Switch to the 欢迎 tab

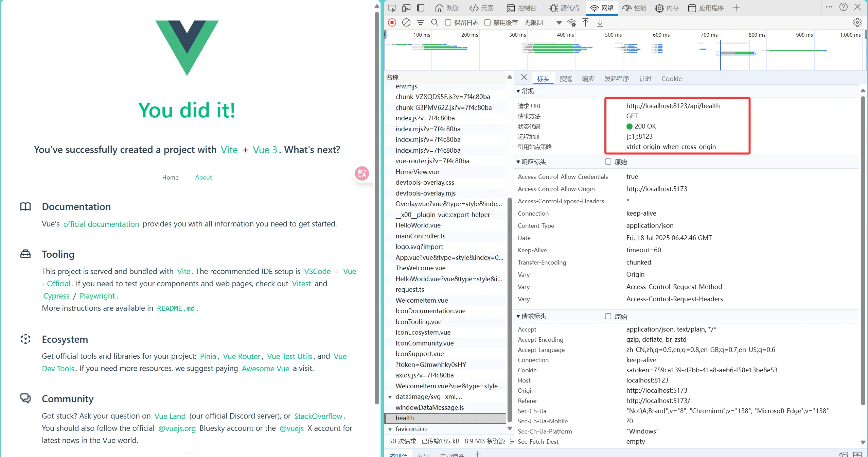[x=447, y=8]
